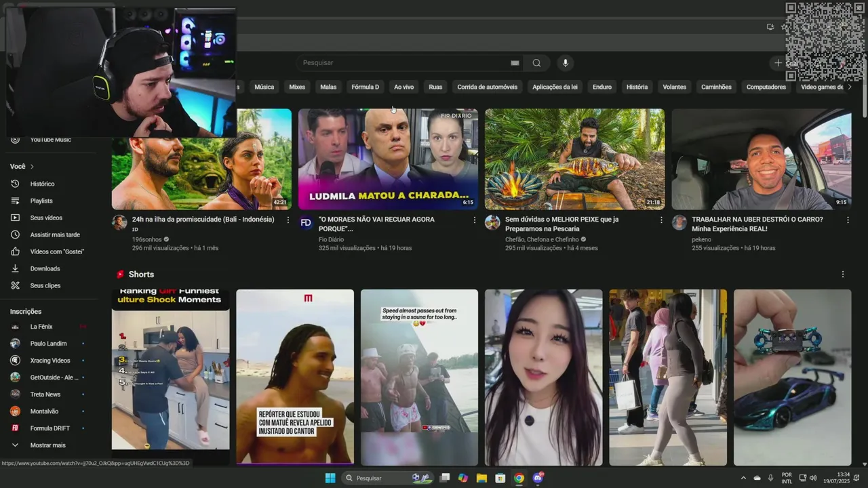Screen dimensions: 868x488
Task: Select the Música filter chip
Action: coord(264,87)
